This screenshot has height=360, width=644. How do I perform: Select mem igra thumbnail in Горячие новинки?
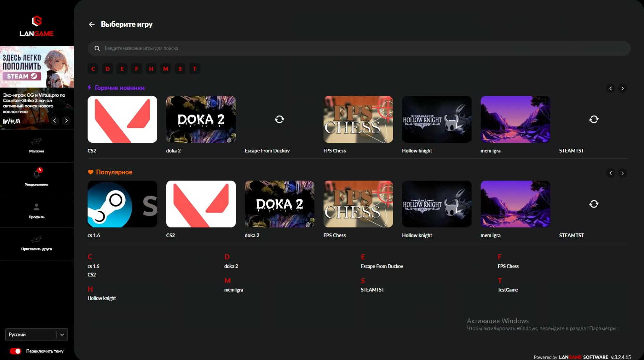point(515,119)
